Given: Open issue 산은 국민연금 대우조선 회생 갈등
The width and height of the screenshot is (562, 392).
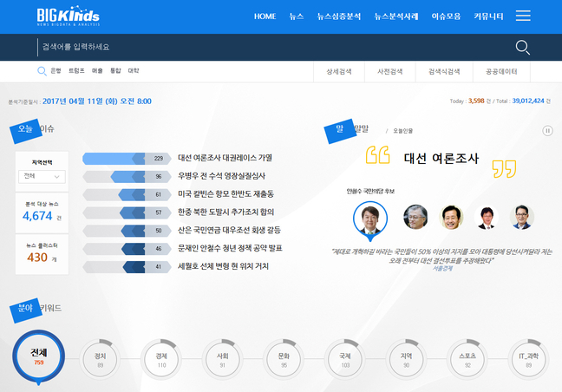Looking at the screenshot, I should (229, 230).
